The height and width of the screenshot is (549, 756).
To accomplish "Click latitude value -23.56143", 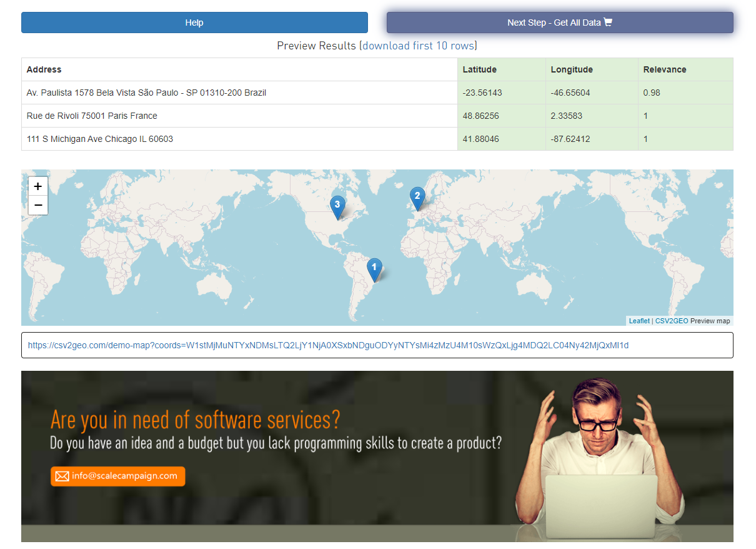I will point(482,93).
